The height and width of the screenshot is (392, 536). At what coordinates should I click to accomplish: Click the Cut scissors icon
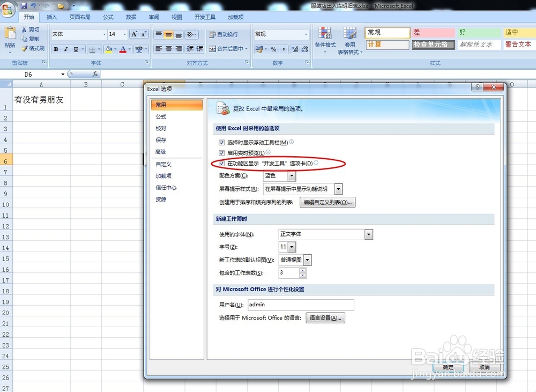click(x=24, y=29)
